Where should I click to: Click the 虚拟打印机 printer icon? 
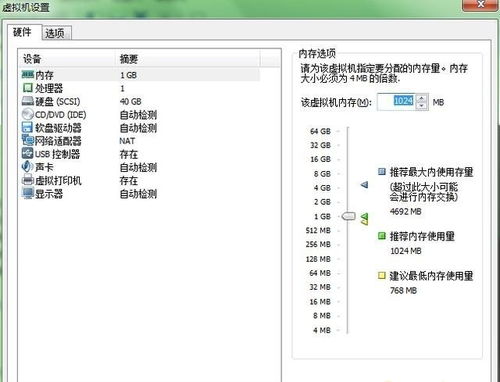pos(28,180)
